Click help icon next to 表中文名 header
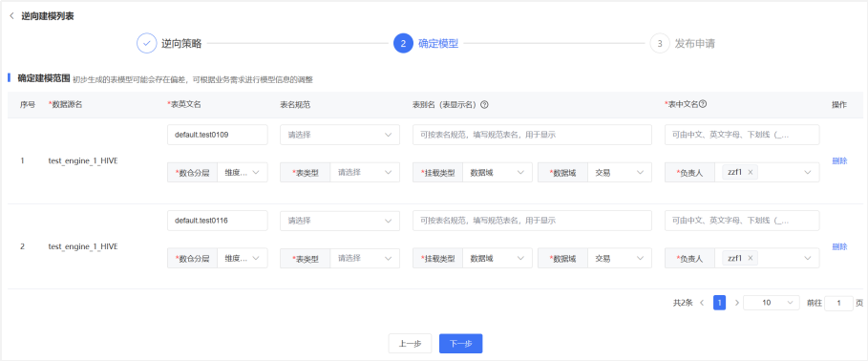 click(x=704, y=104)
